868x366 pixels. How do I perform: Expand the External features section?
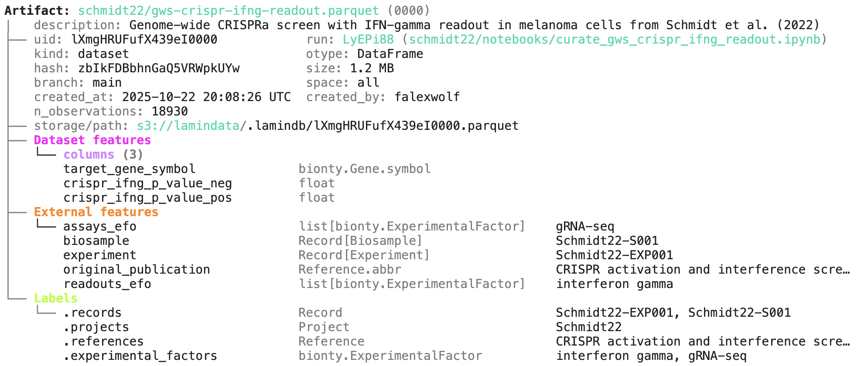(x=96, y=212)
